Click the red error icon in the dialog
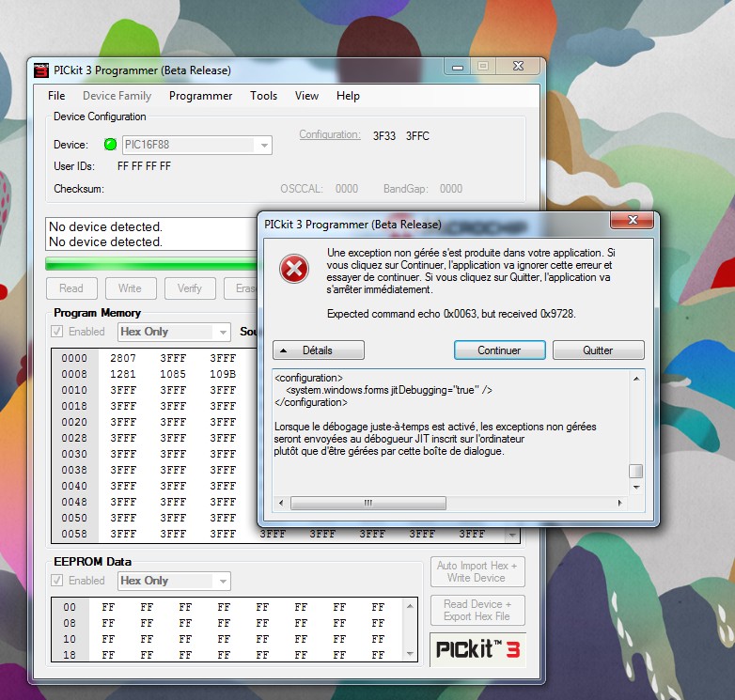The image size is (735, 700). tap(294, 269)
